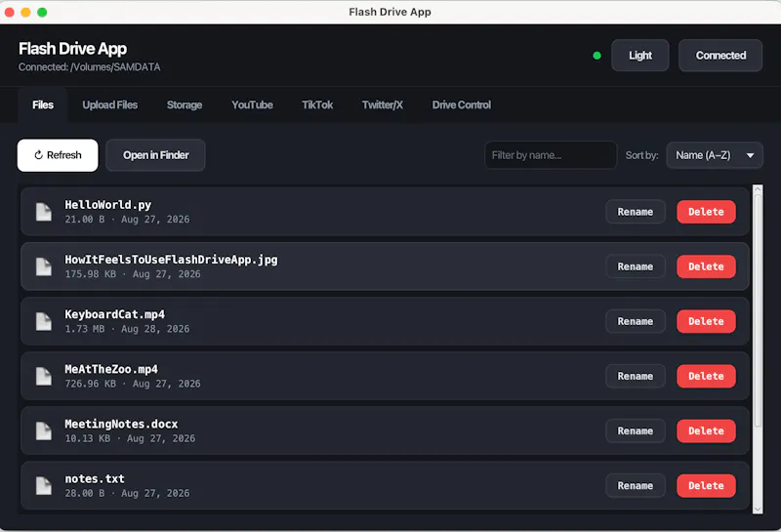Select the YouTube tab
781x532 pixels.
click(x=252, y=104)
